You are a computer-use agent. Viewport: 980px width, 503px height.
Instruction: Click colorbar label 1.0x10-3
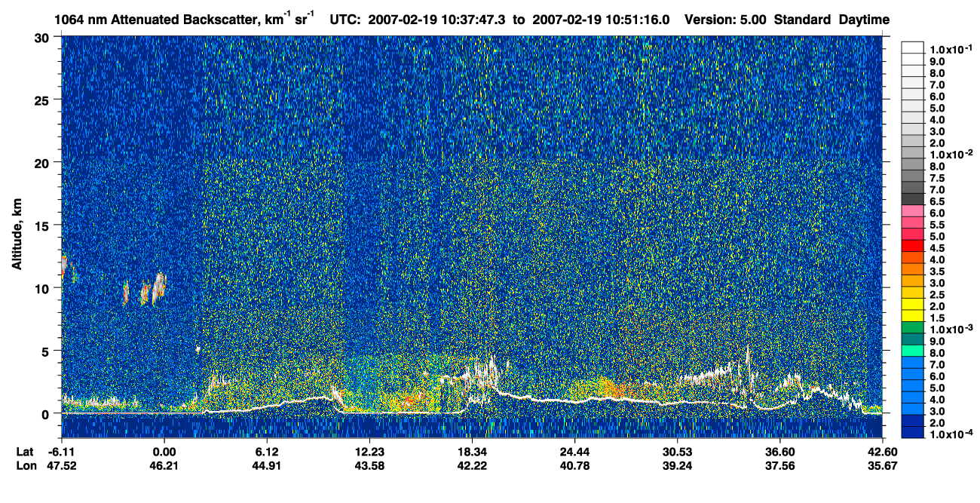point(951,330)
